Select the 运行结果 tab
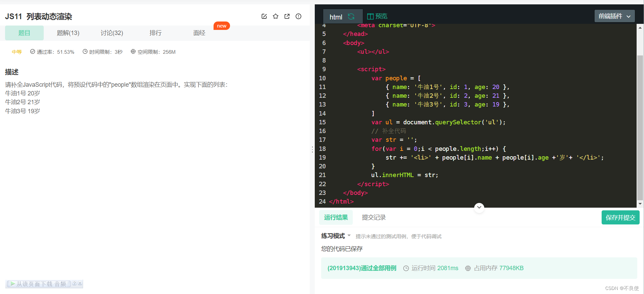The height and width of the screenshot is (294, 644). [336, 217]
